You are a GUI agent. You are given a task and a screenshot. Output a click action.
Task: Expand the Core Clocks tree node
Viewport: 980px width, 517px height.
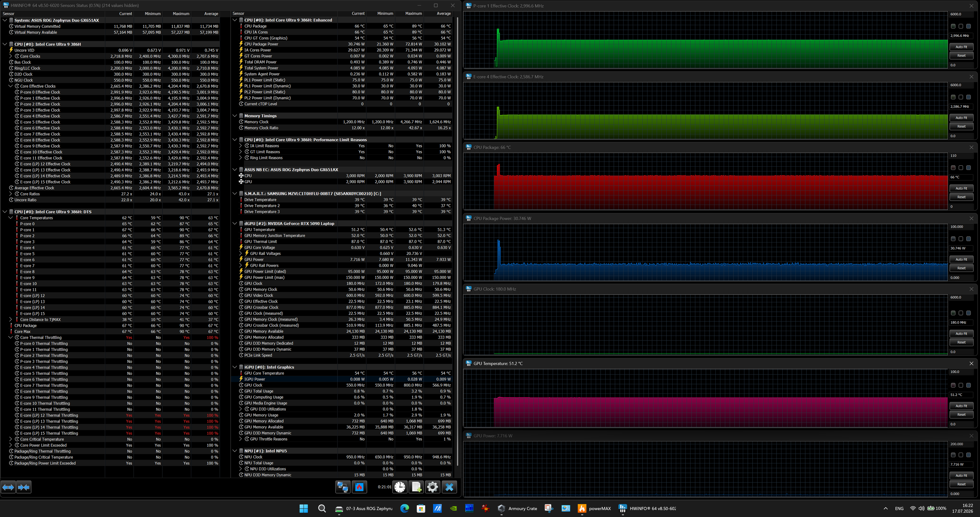coord(11,56)
